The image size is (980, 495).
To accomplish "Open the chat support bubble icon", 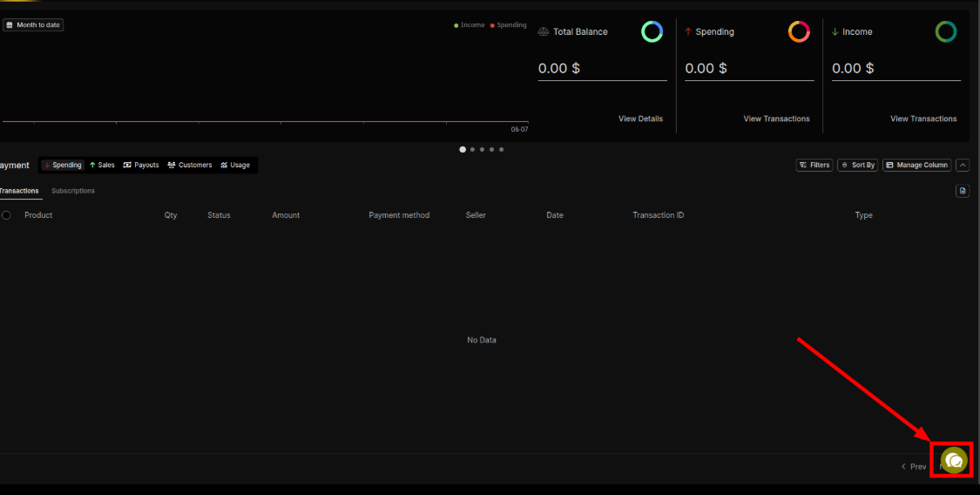I will click(954, 461).
